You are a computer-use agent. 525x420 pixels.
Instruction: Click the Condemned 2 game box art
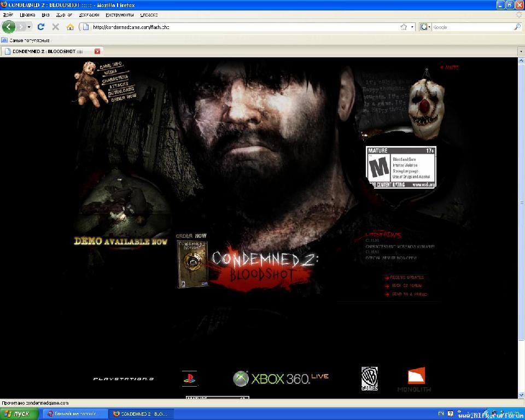click(192, 264)
